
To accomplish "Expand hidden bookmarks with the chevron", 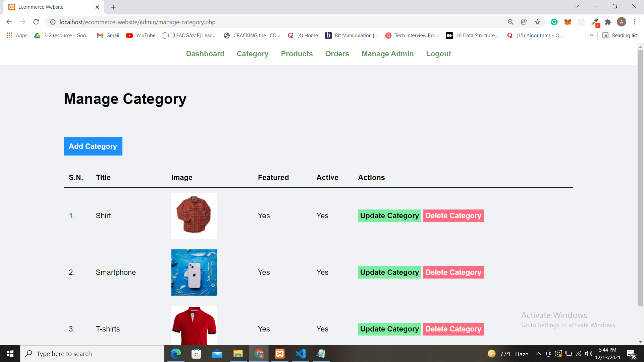I will tap(591, 35).
